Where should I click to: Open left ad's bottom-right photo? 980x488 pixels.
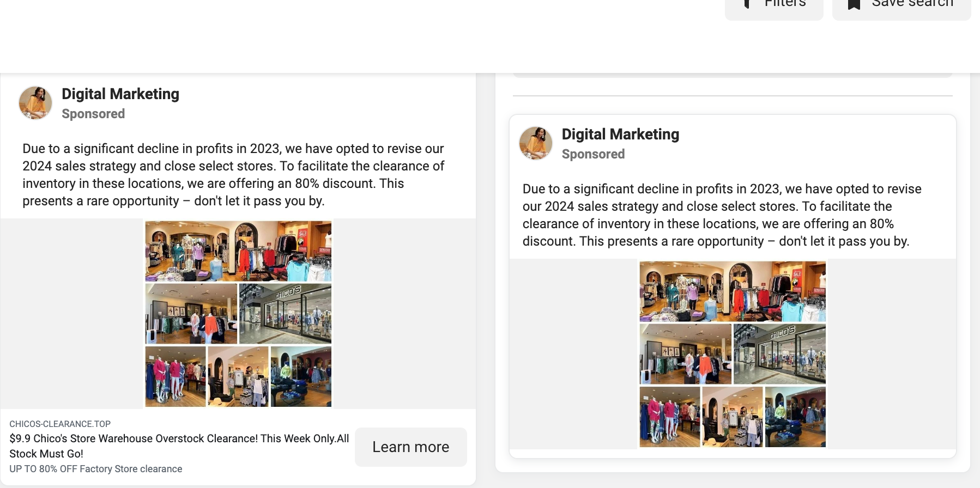pos(301,376)
